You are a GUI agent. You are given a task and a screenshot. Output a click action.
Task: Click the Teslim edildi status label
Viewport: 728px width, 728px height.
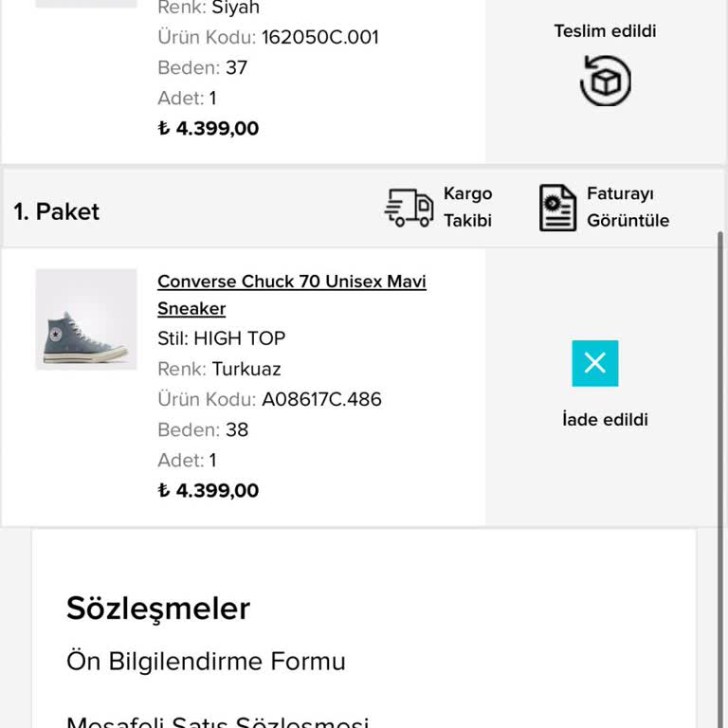click(x=605, y=31)
